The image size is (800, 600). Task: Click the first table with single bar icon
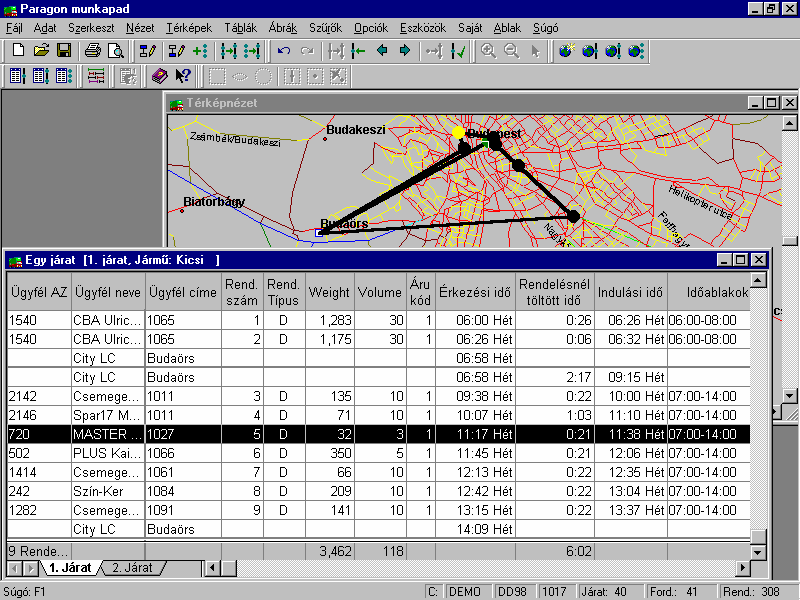click(x=18, y=76)
